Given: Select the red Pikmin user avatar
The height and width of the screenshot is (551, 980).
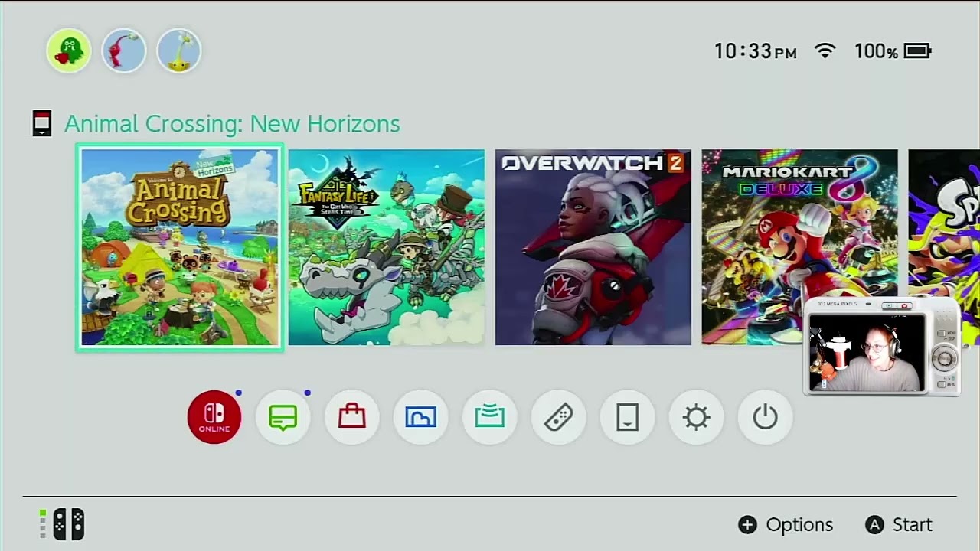Looking at the screenshot, I should [124, 51].
